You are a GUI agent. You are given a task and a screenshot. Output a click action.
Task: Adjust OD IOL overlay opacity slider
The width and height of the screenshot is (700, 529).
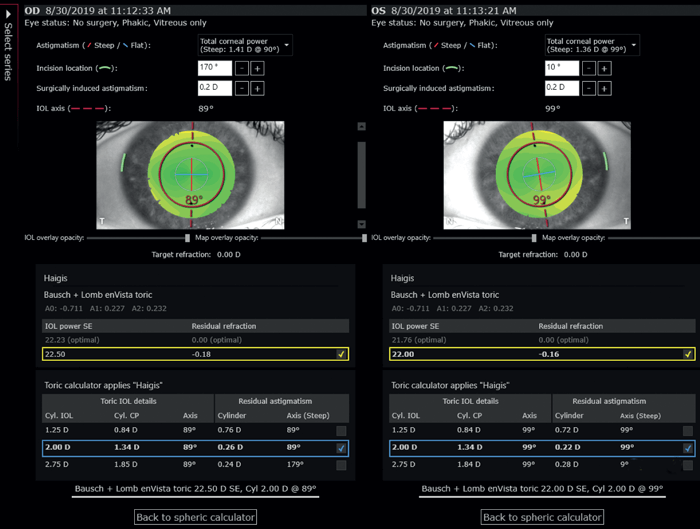[x=188, y=238]
